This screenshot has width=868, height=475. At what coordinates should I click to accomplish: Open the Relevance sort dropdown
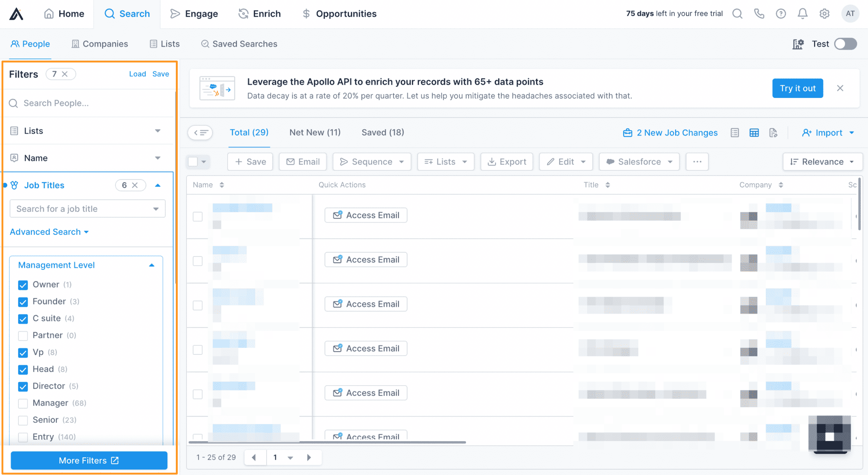click(822, 161)
